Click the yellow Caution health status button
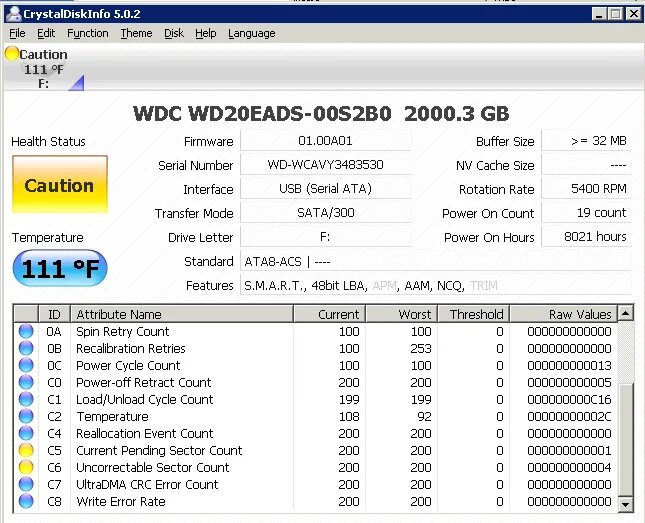The width and height of the screenshot is (645, 523). coord(60,184)
